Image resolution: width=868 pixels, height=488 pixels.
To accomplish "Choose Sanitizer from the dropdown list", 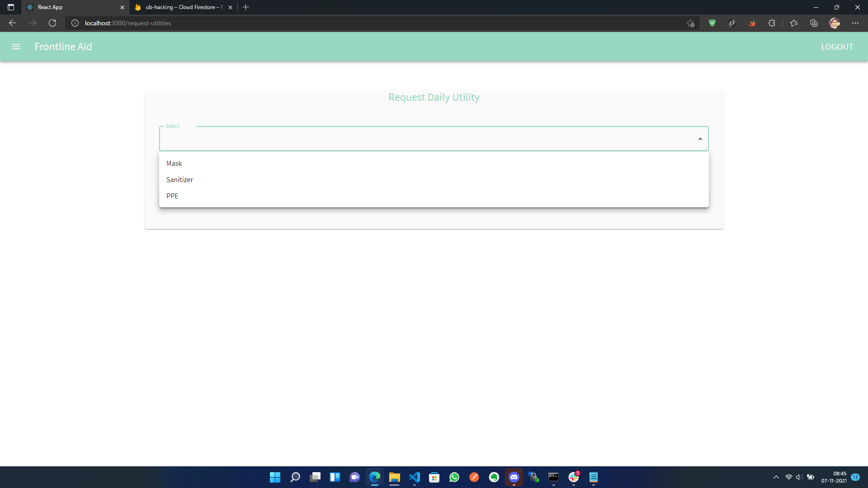I will [x=179, y=180].
